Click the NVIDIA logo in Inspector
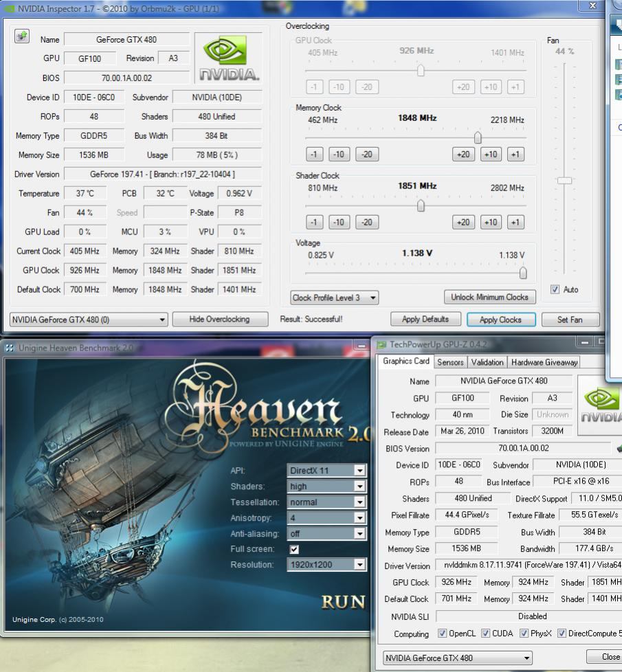Image resolution: width=622 pixels, height=672 pixels. click(228, 58)
